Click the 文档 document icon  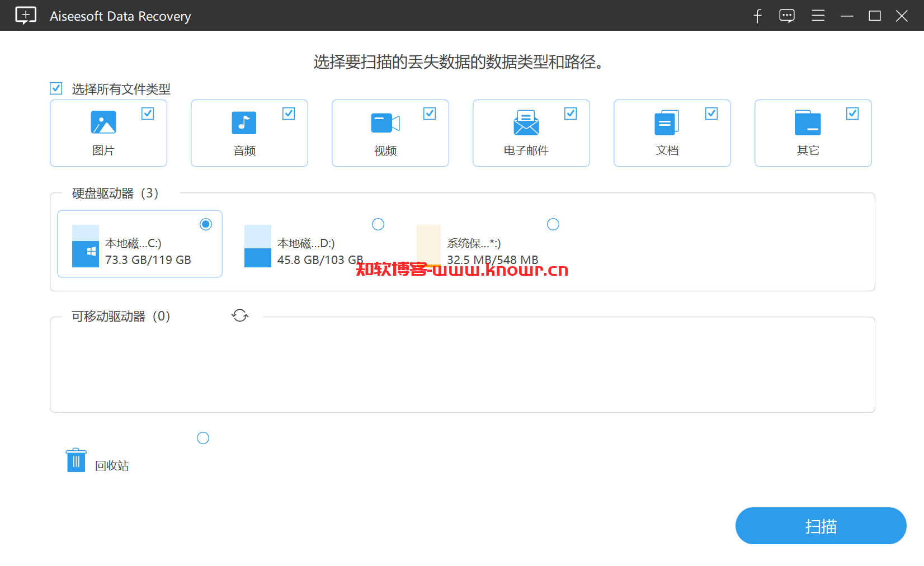[667, 122]
